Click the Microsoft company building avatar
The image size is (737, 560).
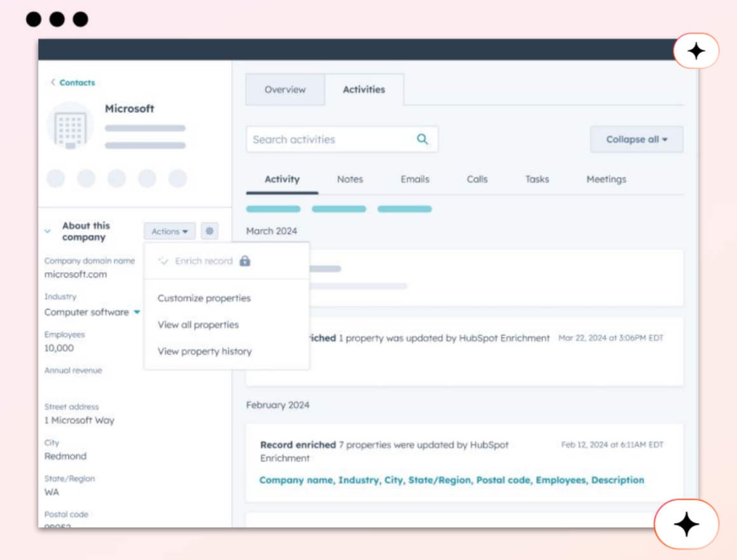coord(70,126)
